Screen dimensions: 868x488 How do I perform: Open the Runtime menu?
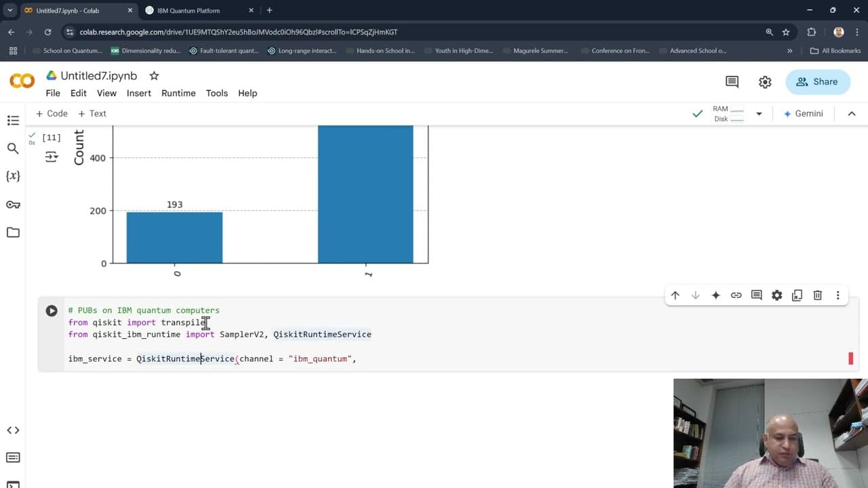click(x=178, y=93)
